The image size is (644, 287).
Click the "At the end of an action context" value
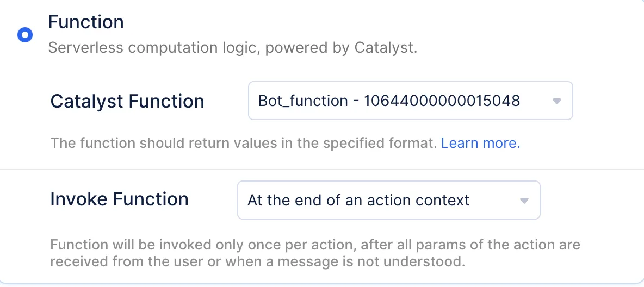(x=358, y=200)
